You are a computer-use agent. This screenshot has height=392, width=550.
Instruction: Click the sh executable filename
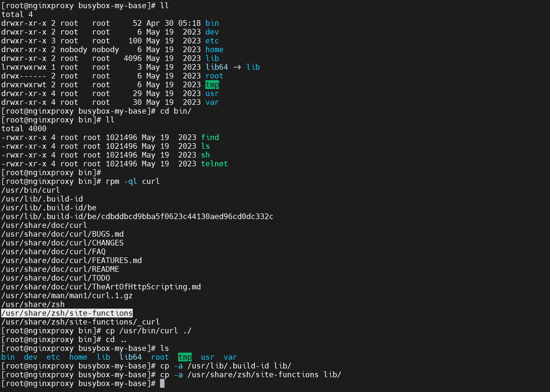(205, 155)
